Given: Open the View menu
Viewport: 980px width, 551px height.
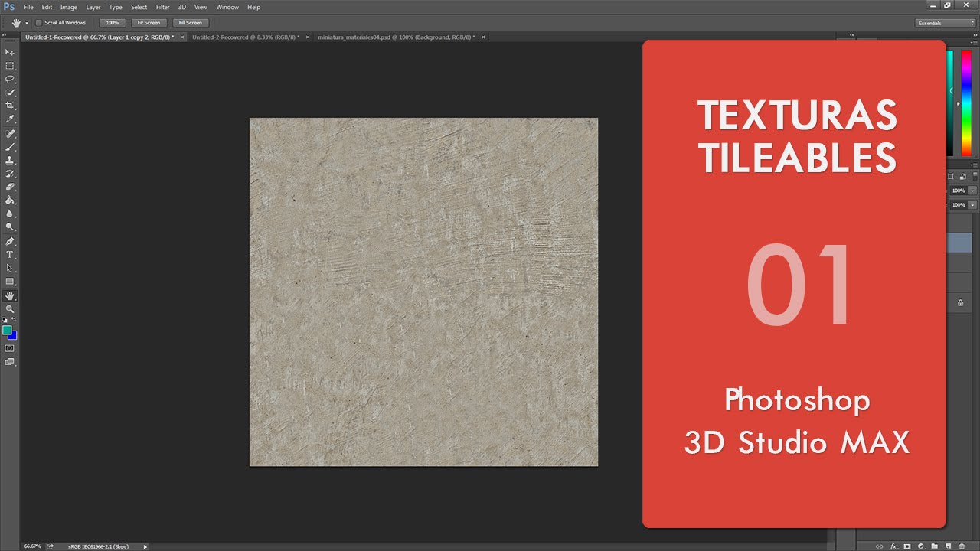Looking at the screenshot, I should tap(201, 7).
